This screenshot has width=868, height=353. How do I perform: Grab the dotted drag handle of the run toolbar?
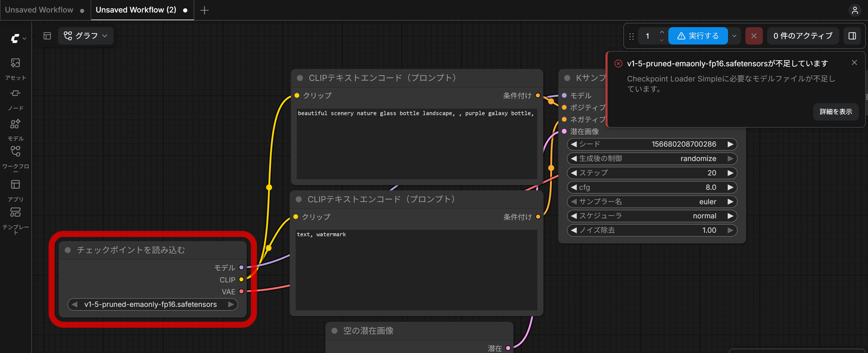631,36
